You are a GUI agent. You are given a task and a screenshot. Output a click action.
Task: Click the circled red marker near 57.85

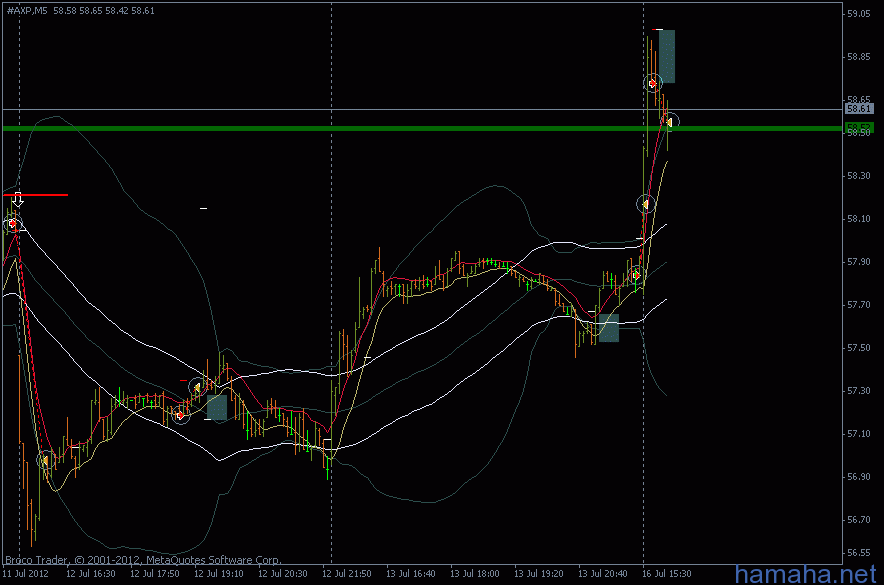[x=636, y=274]
